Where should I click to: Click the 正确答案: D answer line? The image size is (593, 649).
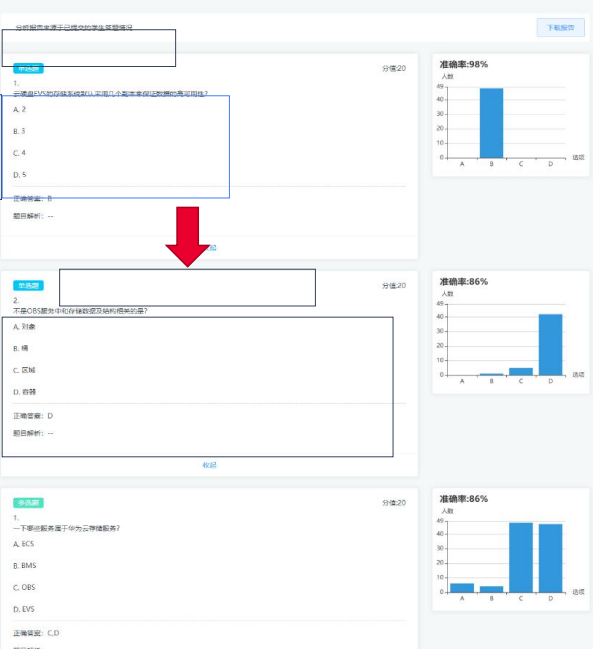pos(33,416)
